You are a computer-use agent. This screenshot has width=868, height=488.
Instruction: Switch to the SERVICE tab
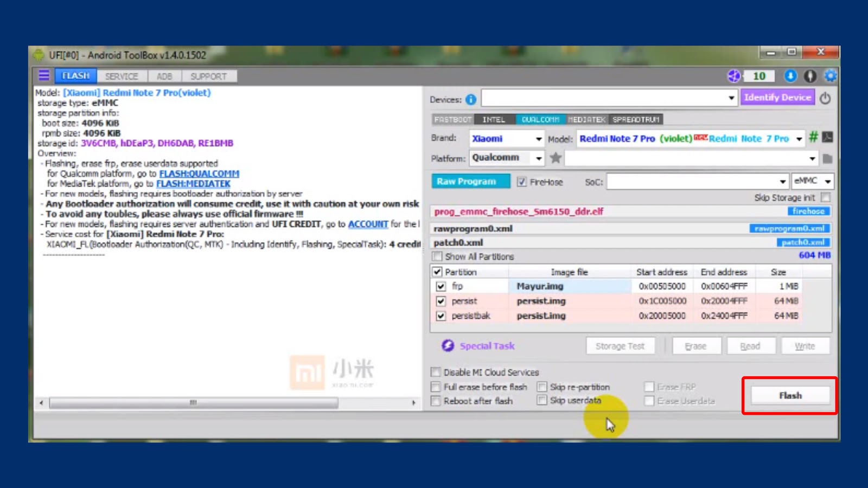coord(122,76)
